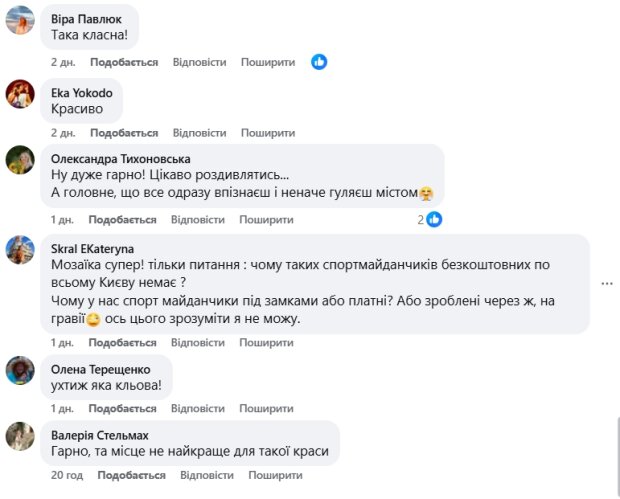
Task: View like reactions on Олександра Тихоновська's comment
Action: point(429,219)
